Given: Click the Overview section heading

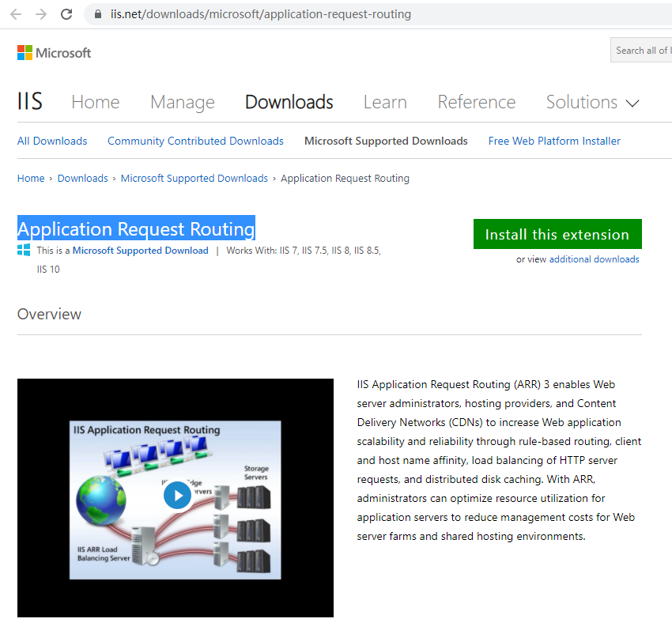Looking at the screenshot, I should coord(49,314).
